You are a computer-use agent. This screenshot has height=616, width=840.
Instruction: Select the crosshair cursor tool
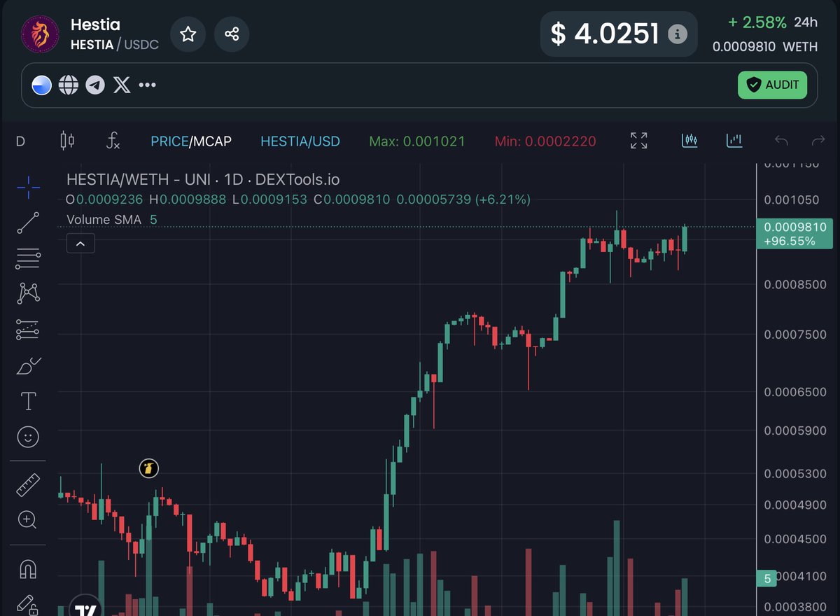[28, 187]
